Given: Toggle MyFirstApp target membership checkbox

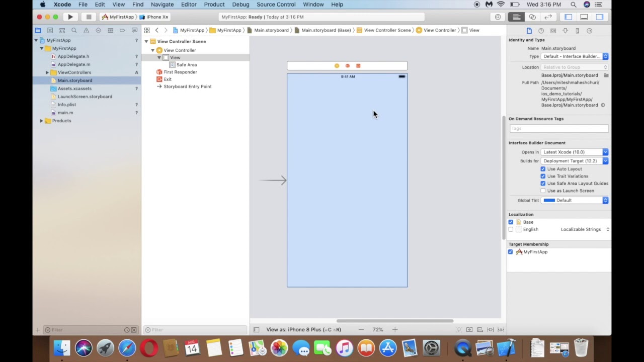Looking at the screenshot, I should click(511, 252).
